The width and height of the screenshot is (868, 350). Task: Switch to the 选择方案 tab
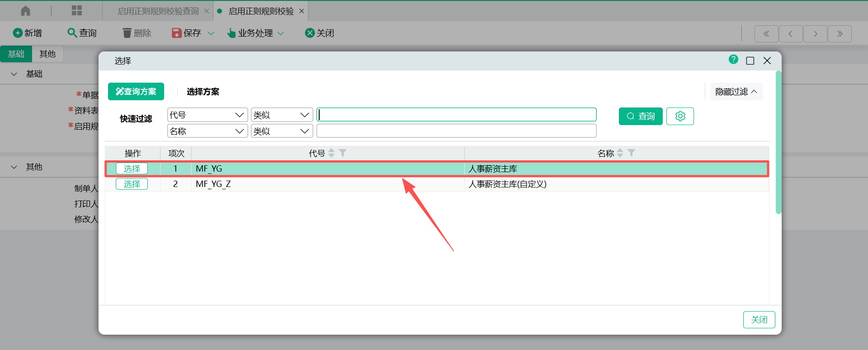203,92
